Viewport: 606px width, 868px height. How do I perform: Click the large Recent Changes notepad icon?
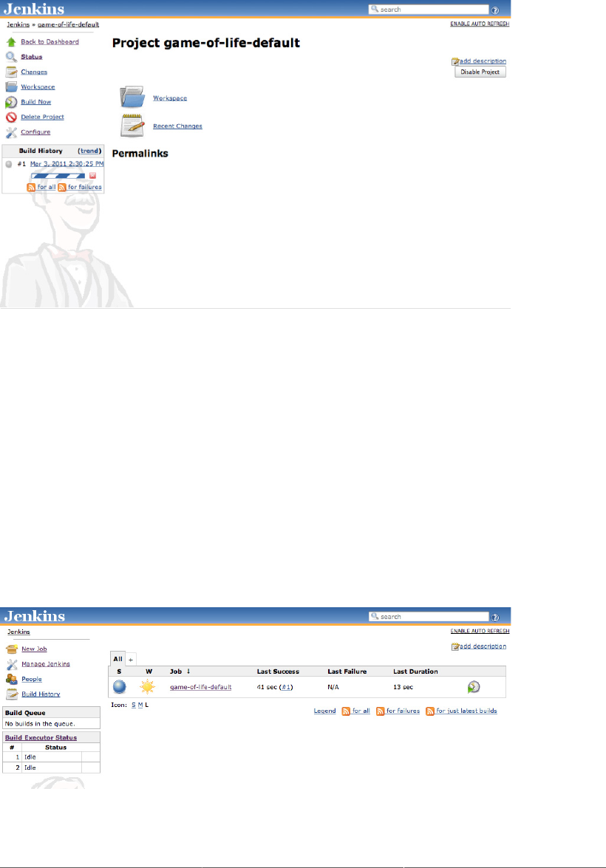(x=132, y=125)
